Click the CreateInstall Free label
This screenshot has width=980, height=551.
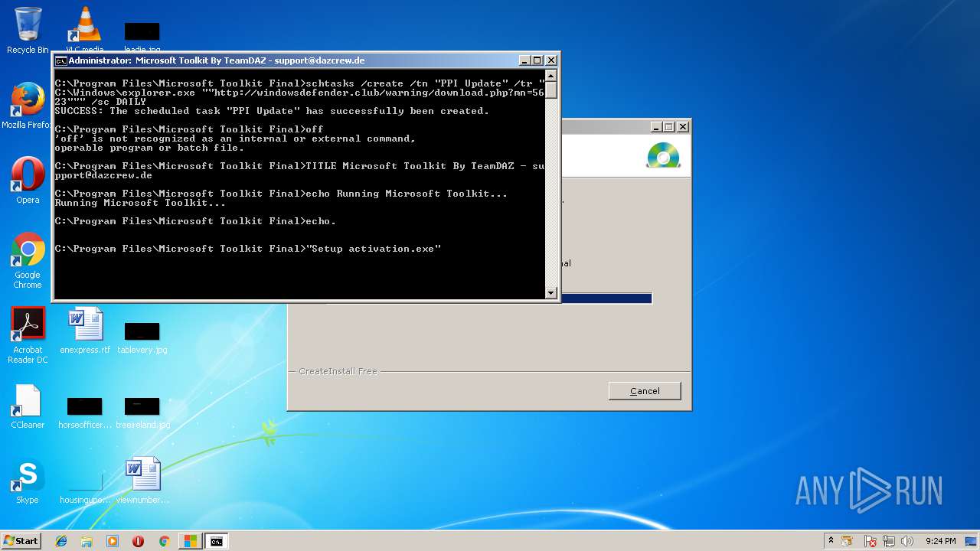click(338, 371)
